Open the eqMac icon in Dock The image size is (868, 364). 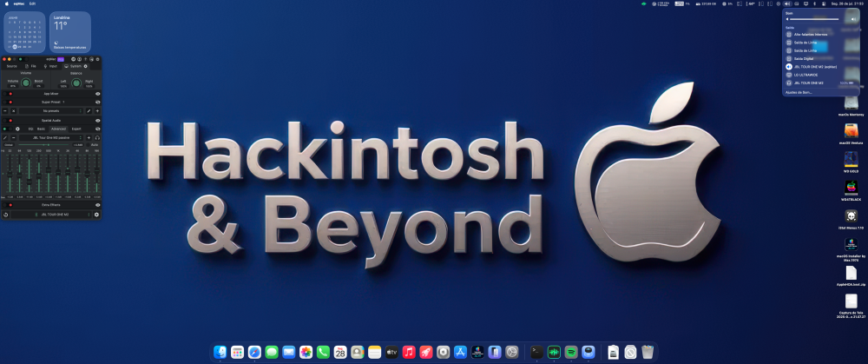pos(554,352)
